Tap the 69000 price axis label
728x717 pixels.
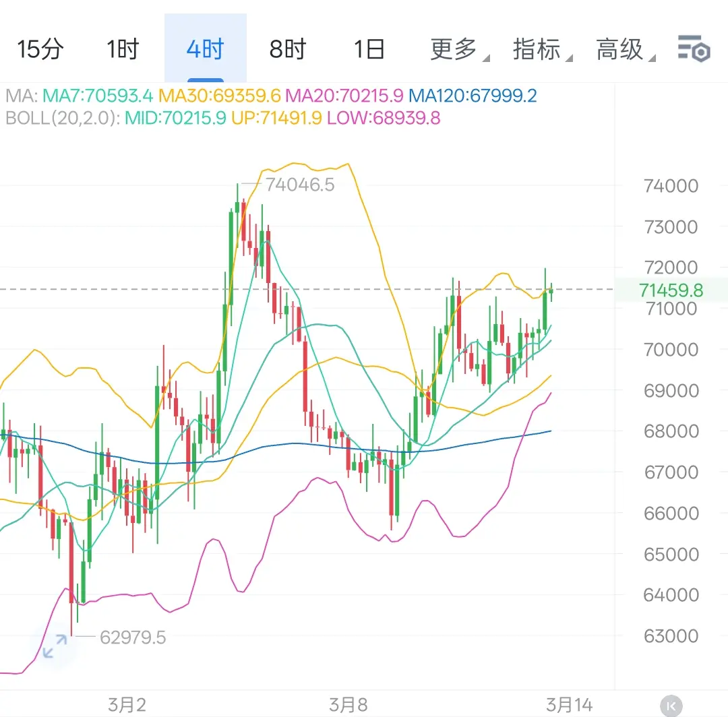(671, 391)
